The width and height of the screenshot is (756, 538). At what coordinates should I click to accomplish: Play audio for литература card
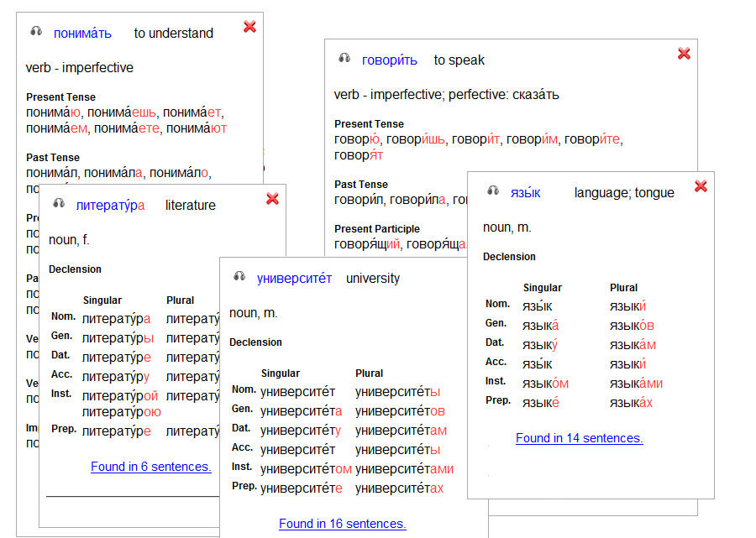(59, 203)
